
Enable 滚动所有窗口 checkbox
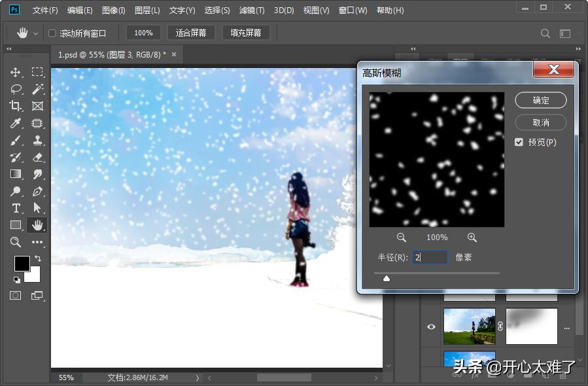[52, 33]
